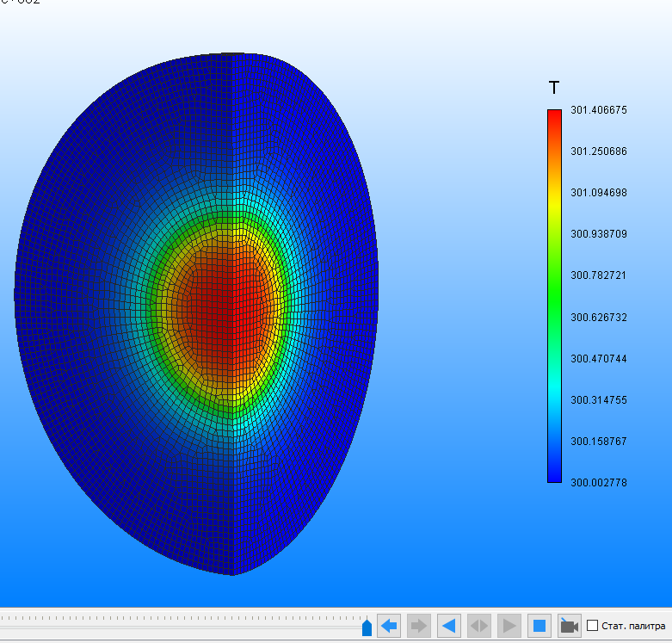Click the gray right arrow next-step button
The height and width of the screenshot is (643, 672).
pyautogui.click(x=419, y=626)
